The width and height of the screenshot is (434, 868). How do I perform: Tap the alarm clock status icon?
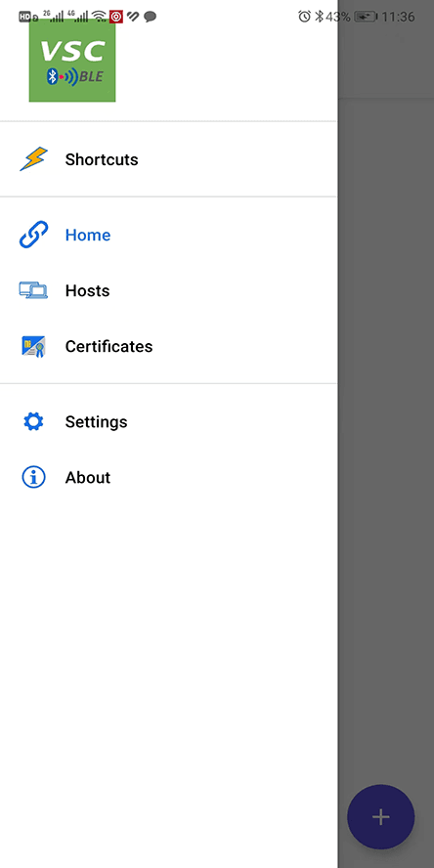(304, 17)
